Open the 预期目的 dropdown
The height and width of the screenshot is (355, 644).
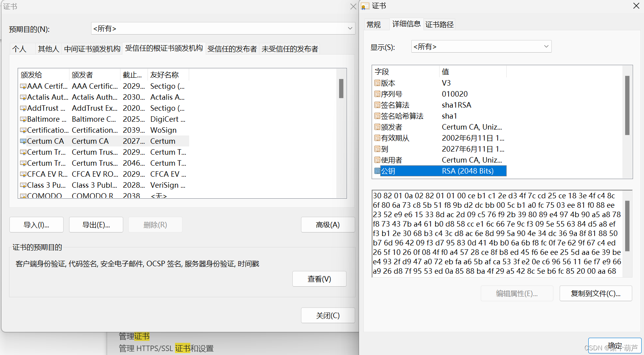pos(223,28)
